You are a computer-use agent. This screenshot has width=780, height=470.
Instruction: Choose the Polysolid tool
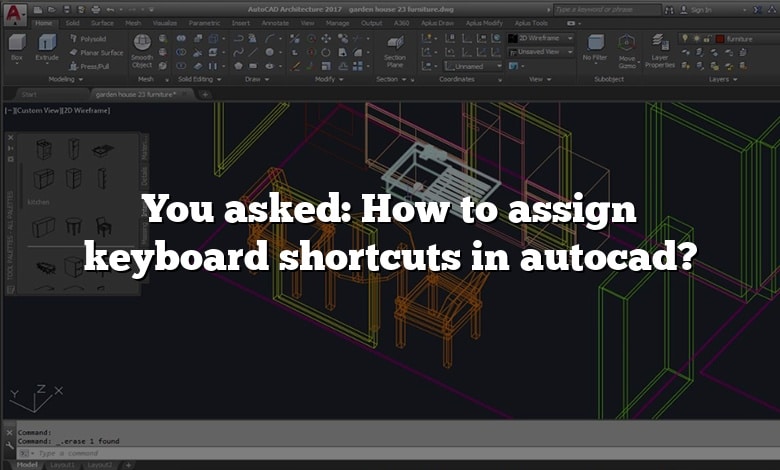coord(88,39)
